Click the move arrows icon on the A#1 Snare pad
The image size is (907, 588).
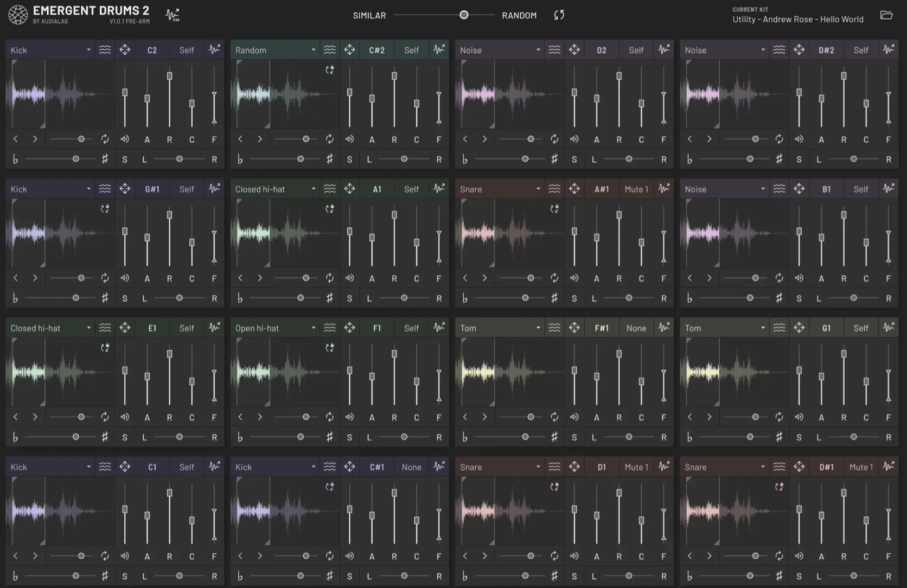(574, 189)
